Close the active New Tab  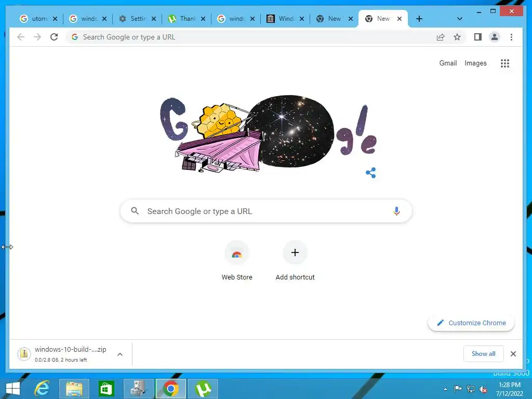click(x=400, y=19)
